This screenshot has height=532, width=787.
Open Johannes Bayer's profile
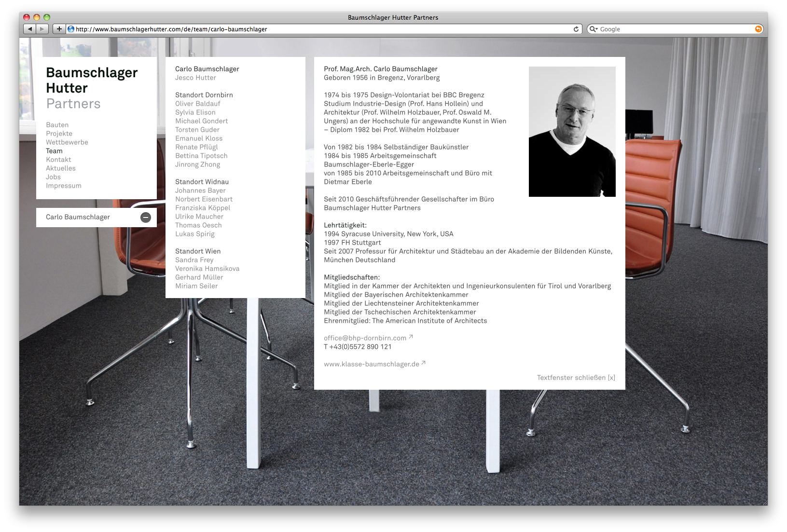200,191
